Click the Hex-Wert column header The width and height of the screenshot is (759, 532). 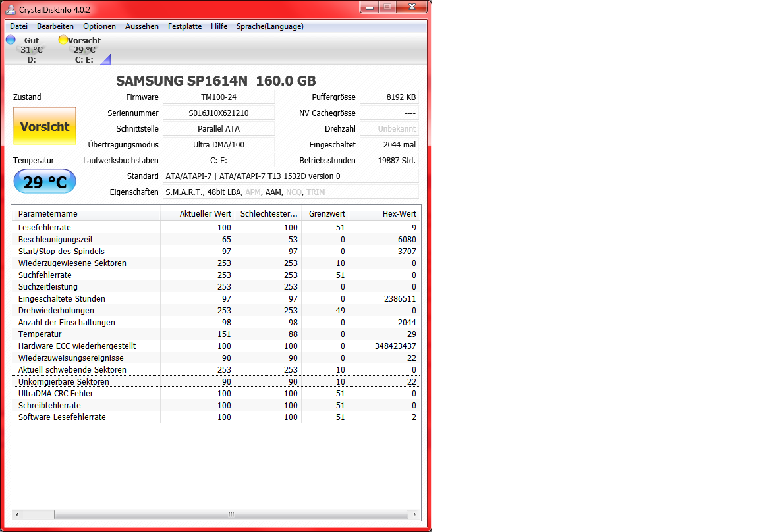[384, 213]
